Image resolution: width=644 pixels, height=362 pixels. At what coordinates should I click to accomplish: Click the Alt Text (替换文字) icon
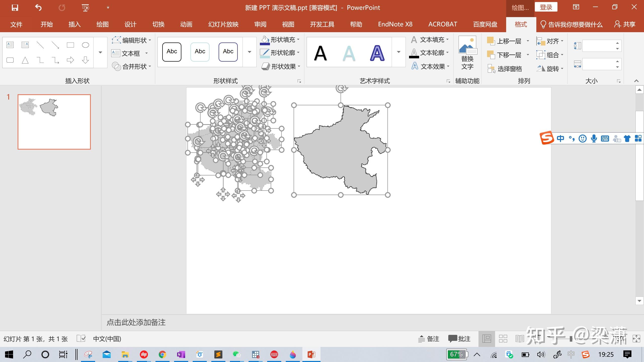[467, 53]
